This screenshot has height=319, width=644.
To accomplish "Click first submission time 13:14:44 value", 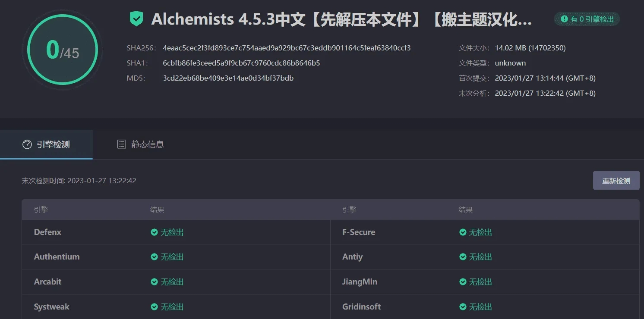I will 545,78.
